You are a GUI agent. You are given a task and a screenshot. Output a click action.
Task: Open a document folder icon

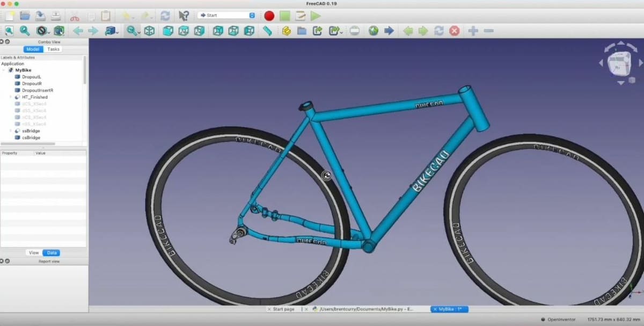pos(25,16)
